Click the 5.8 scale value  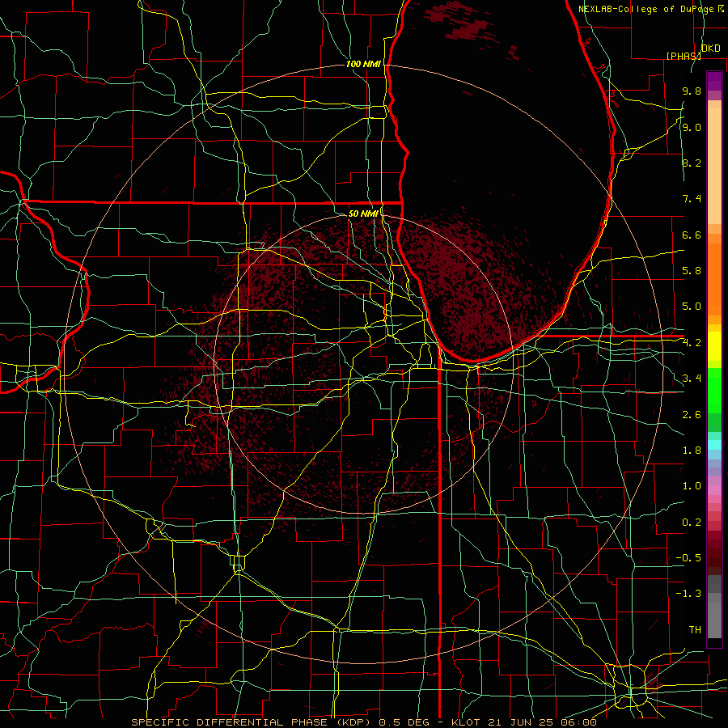(x=692, y=270)
